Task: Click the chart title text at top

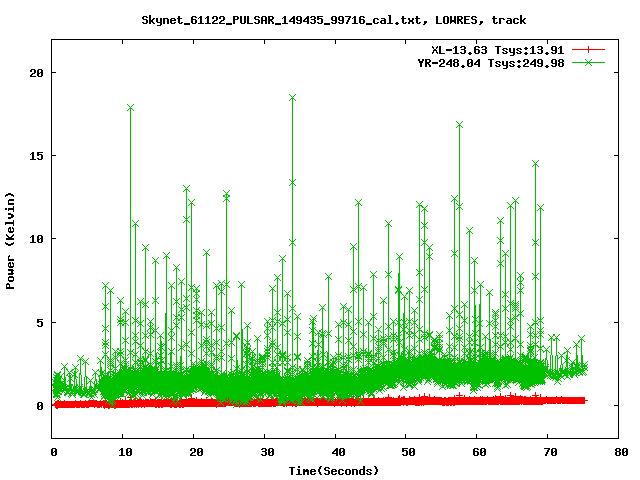Action: 333,19
